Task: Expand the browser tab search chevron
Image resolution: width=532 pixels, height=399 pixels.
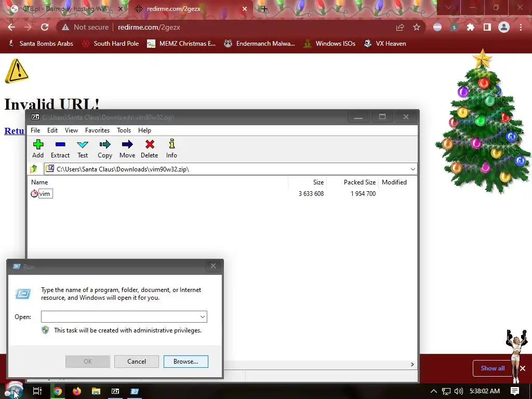Action: click(448, 7)
